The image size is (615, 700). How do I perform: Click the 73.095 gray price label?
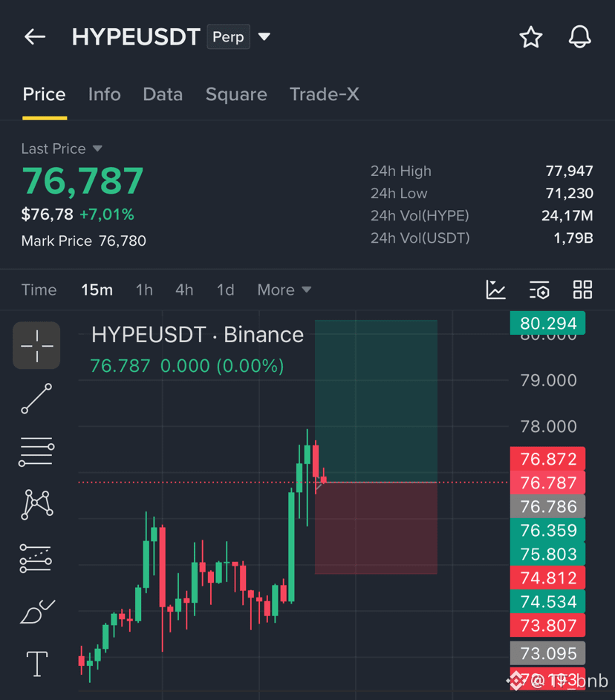coord(547,653)
